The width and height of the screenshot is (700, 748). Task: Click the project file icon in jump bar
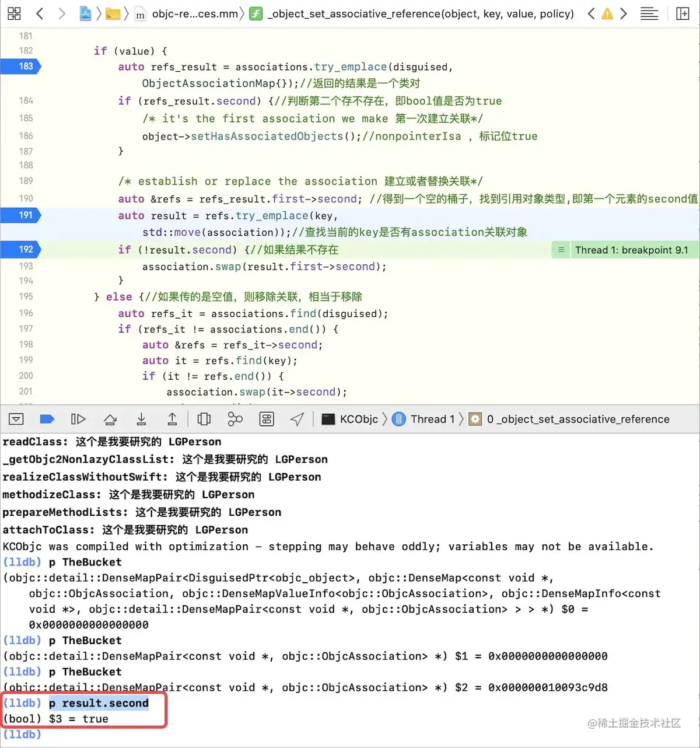(85, 13)
